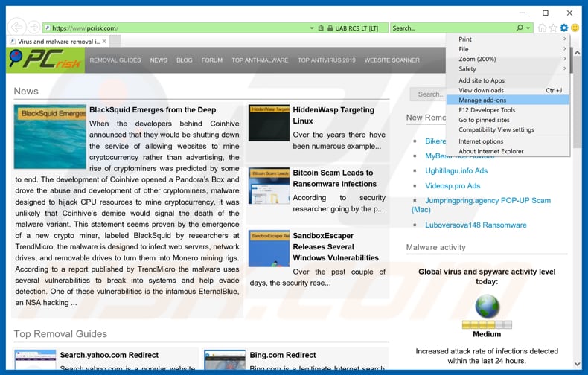Image resolution: width=588 pixels, height=375 pixels.
Task: Open Internet options
Action: [x=508, y=141]
